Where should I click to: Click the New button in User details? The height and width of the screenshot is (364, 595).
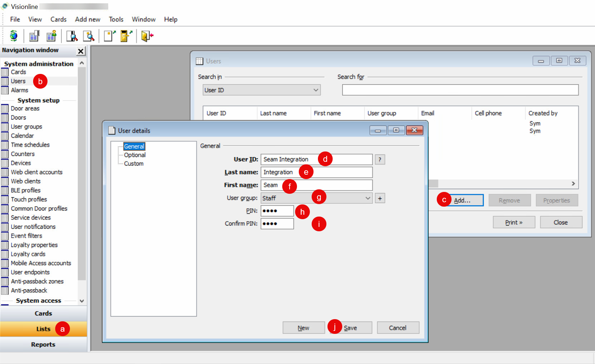coord(303,328)
